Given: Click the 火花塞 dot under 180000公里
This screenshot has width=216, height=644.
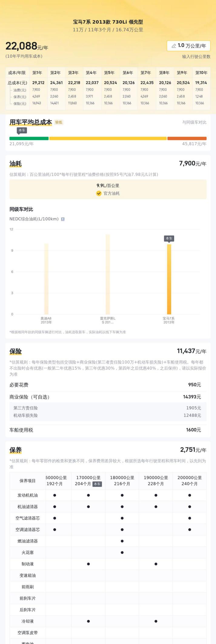Looking at the screenshot, I should coord(122,552).
